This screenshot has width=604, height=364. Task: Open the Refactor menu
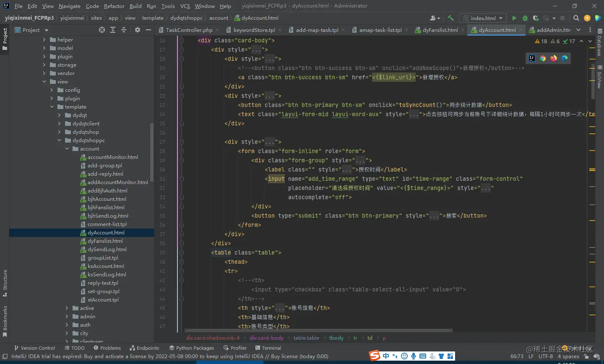point(114,6)
